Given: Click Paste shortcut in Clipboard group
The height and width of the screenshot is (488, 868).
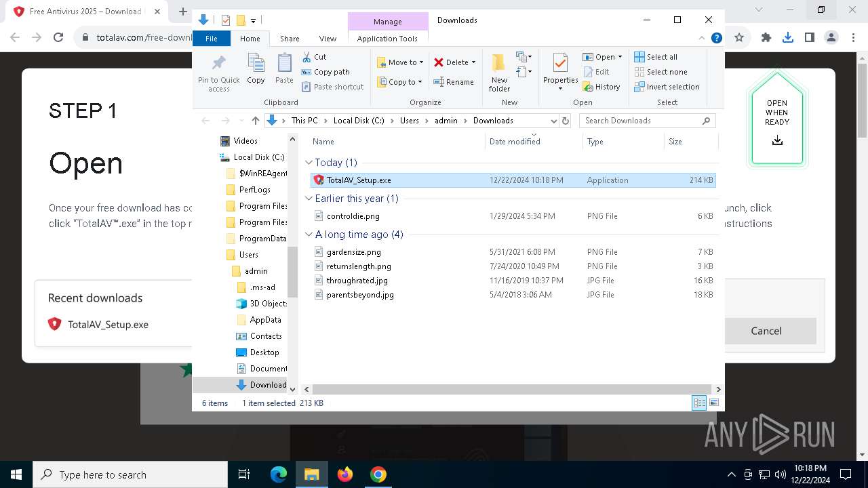Looking at the screenshot, I should click(332, 87).
